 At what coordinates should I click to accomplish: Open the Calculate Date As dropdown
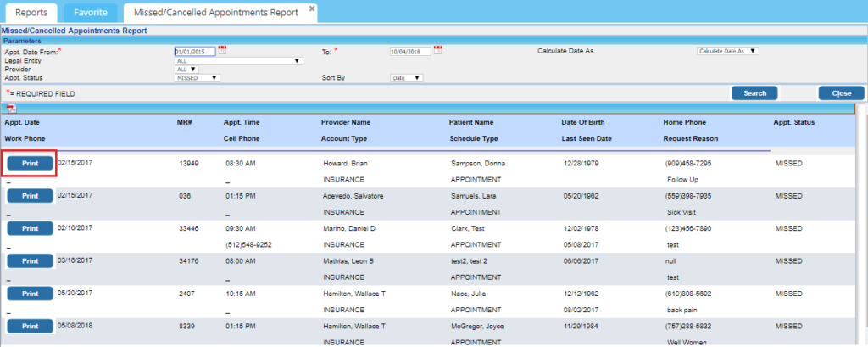(x=727, y=50)
